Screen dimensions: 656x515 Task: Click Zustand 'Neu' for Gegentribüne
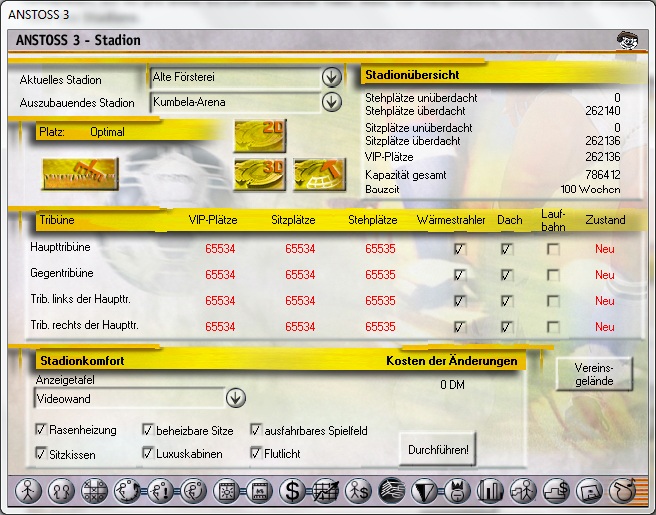tap(605, 275)
